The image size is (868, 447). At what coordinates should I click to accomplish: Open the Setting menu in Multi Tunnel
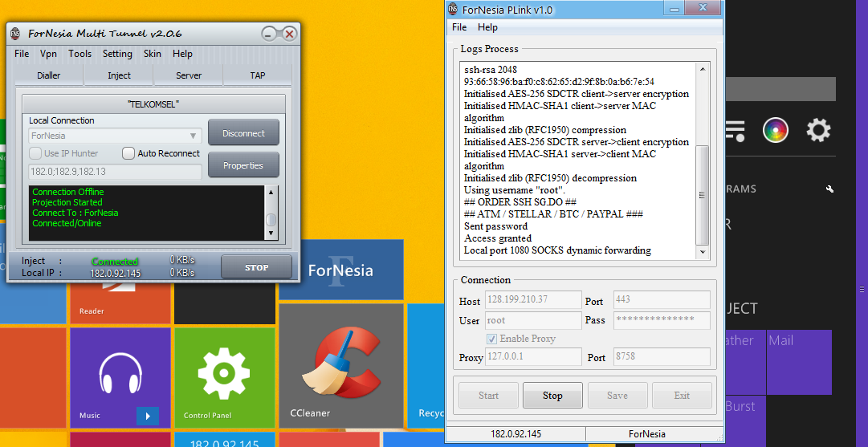117,54
